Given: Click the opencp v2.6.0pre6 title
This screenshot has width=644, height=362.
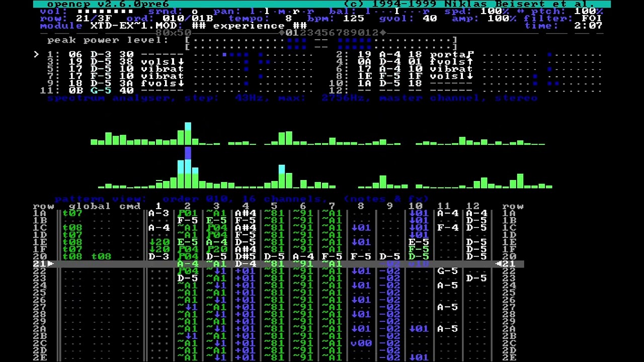Looking at the screenshot, I should click(x=109, y=4).
